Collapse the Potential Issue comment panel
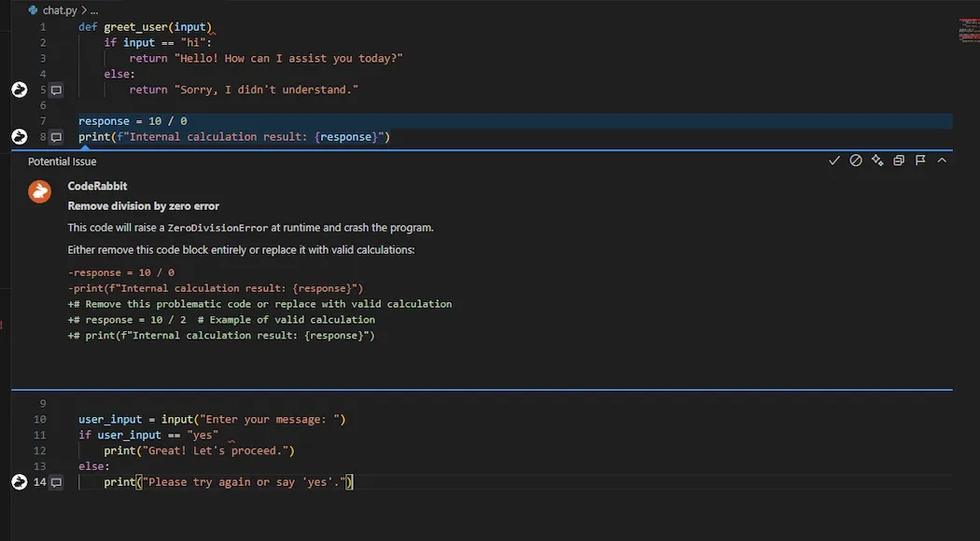 point(942,161)
